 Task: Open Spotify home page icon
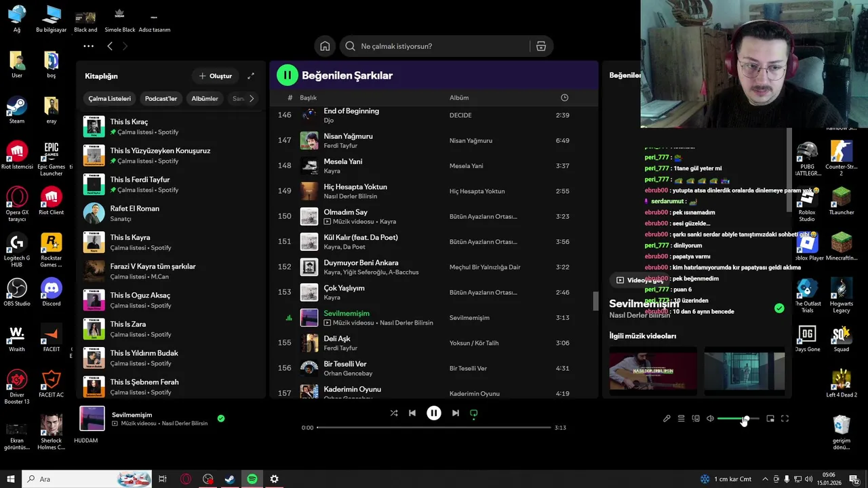325,46
